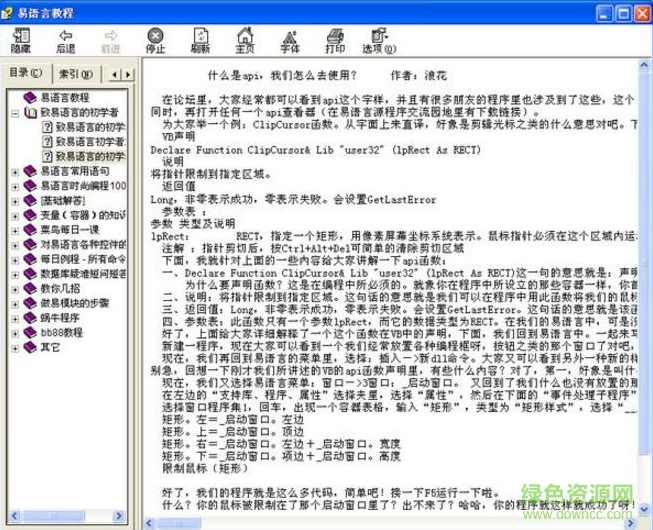Minimize the 易语言教程 window

click(605, 14)
